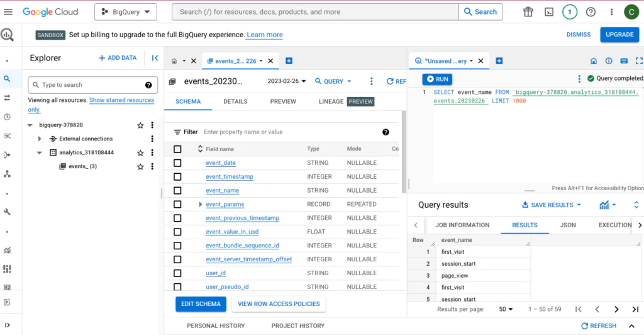Image resolution: width=644 pixels, height=335 pixels.
Task: Check the event_date field checkbox
Action: (x=177, y=163)
